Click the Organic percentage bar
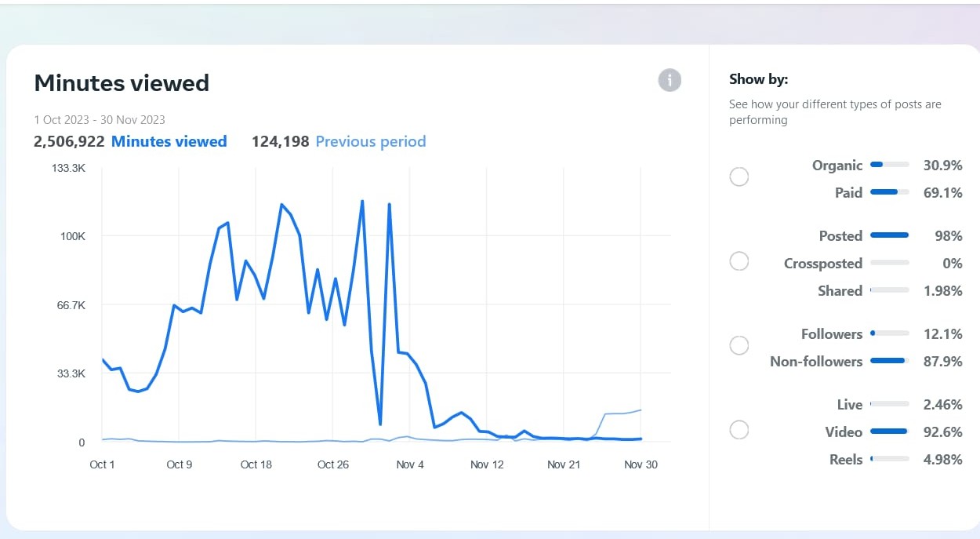The height and width of the screenshot is (539, 980). coord(889,165)
